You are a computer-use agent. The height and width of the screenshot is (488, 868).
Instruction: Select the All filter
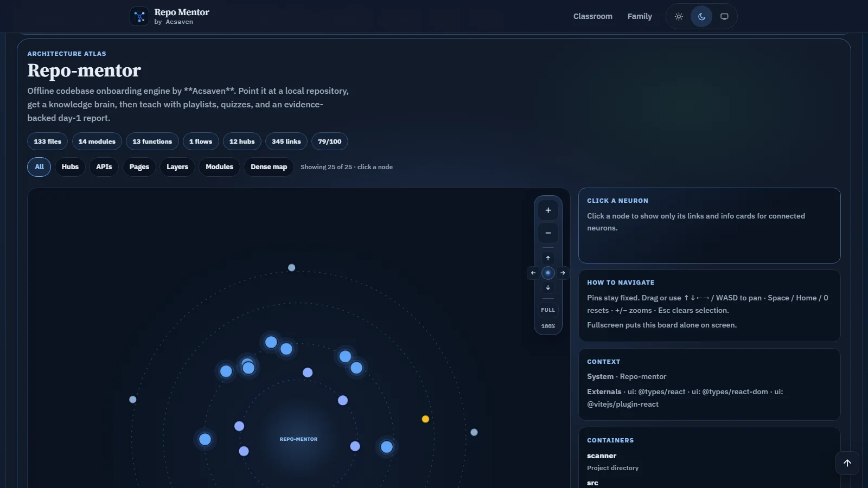tap(39, 167)
